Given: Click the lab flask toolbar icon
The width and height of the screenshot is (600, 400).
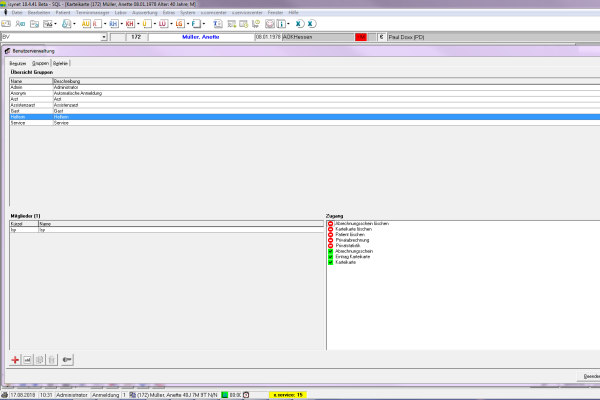Looking at the screenshot, I should click(x=67, y=24).
